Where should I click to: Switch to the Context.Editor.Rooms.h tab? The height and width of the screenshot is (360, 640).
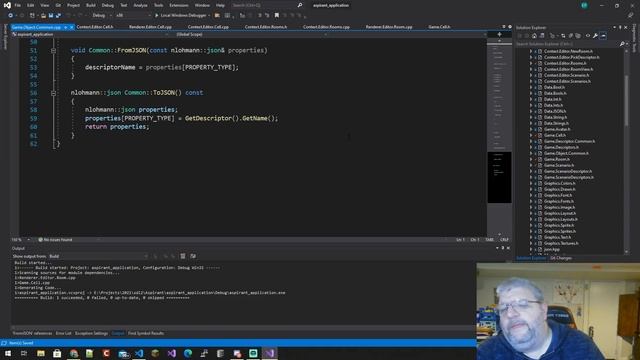[266, 27]
